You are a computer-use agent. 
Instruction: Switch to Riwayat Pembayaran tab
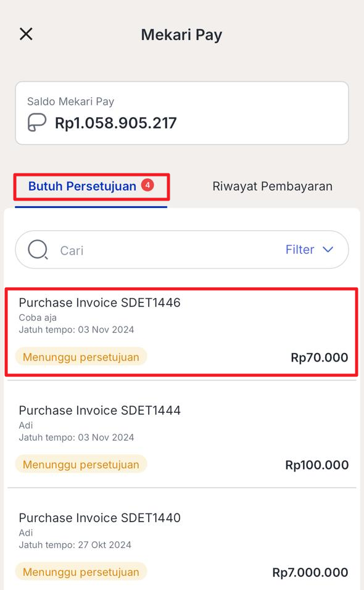click(x=272, y=186)
